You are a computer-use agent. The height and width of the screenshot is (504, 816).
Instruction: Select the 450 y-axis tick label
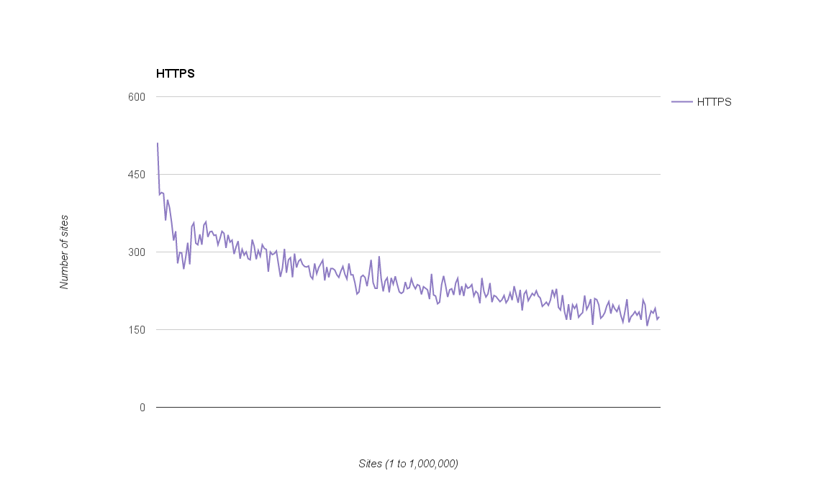(137, 175)
